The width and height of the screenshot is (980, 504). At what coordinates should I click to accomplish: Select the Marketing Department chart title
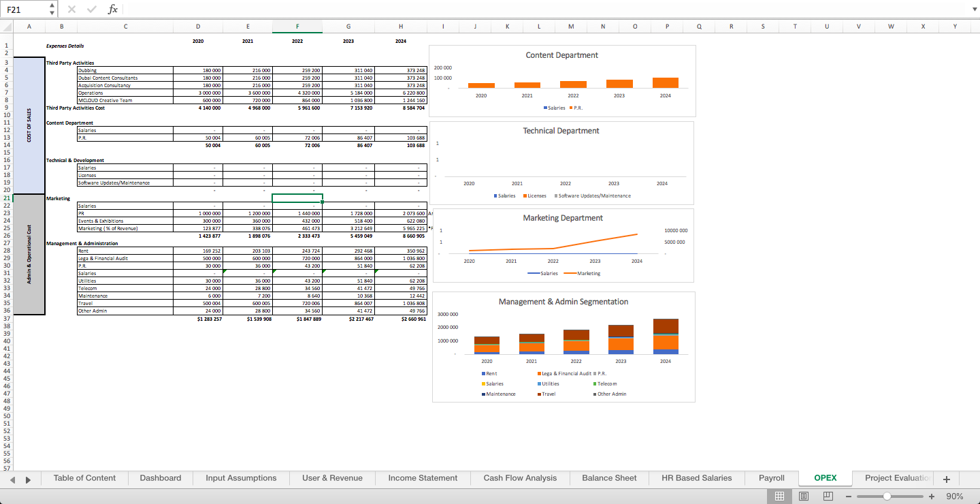click(563, 218)
